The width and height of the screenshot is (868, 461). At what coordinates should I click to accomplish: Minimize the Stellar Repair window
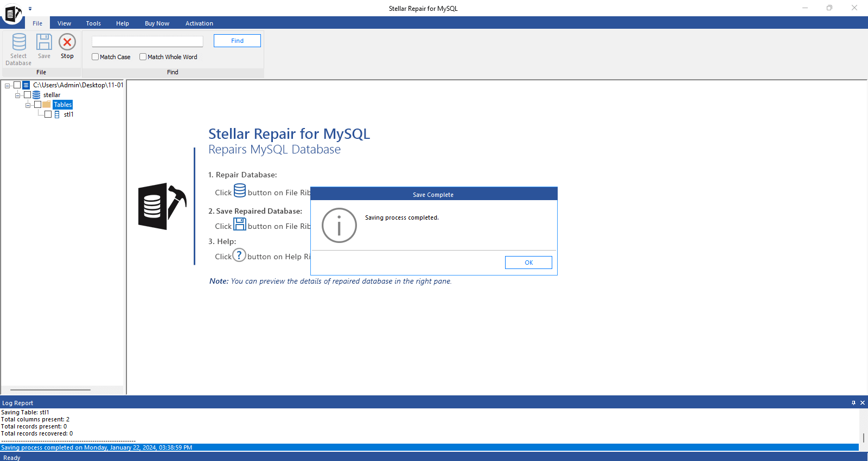pos(805,8)
